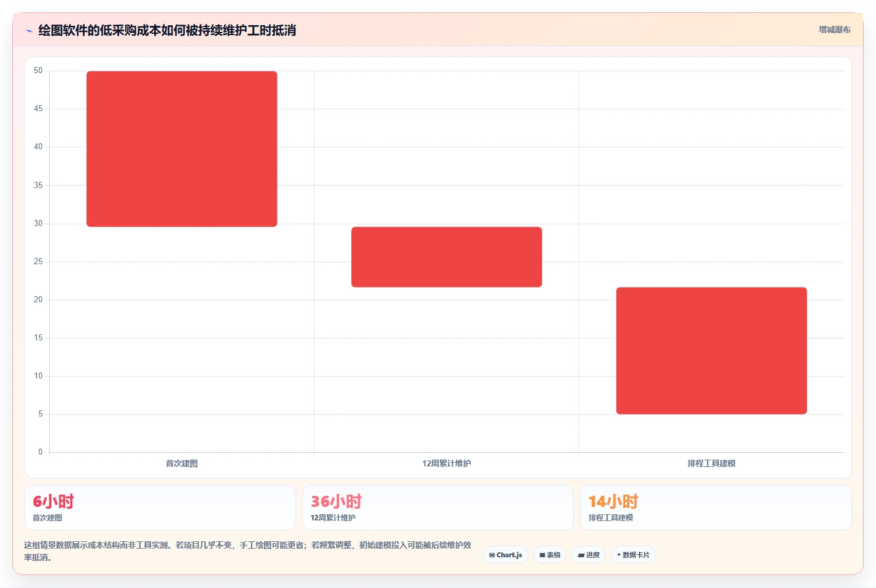876x588 pixels.
Task: Click the 12周累计维护 red waterfall bar
Action: [447, 257]
